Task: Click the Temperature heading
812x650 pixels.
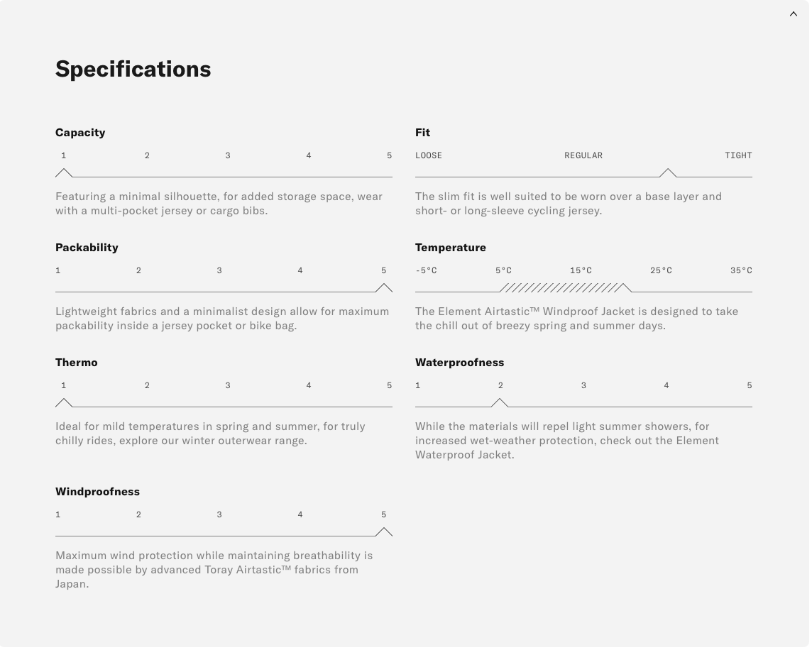Action: coord(451,247)
